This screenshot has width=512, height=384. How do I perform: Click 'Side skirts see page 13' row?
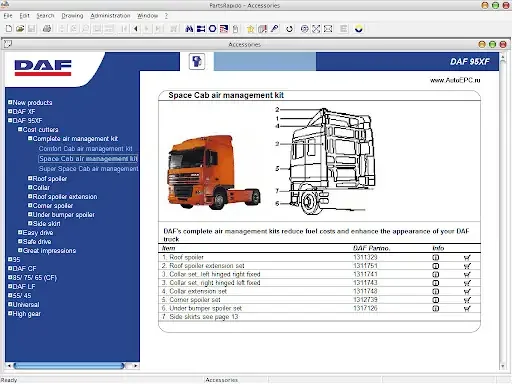click(319, 317)
